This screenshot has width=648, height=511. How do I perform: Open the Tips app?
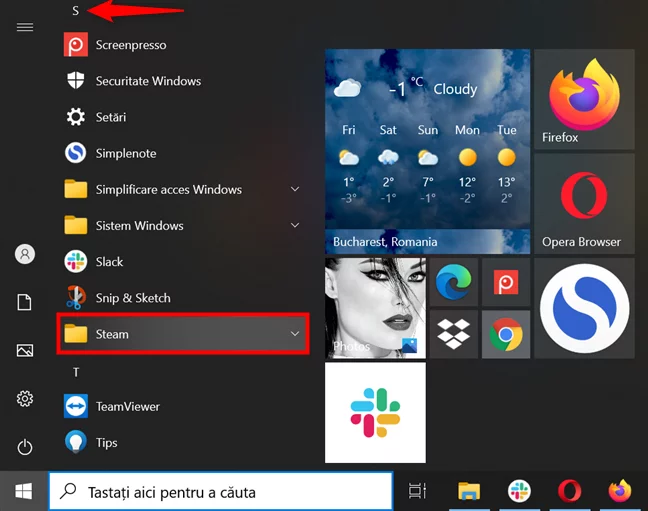(182, 442)
